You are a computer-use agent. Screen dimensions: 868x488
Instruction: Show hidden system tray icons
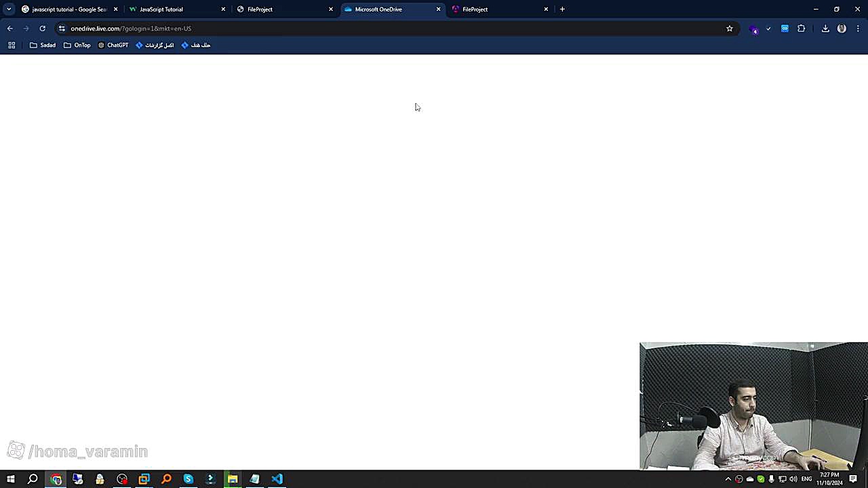[728, 479]
